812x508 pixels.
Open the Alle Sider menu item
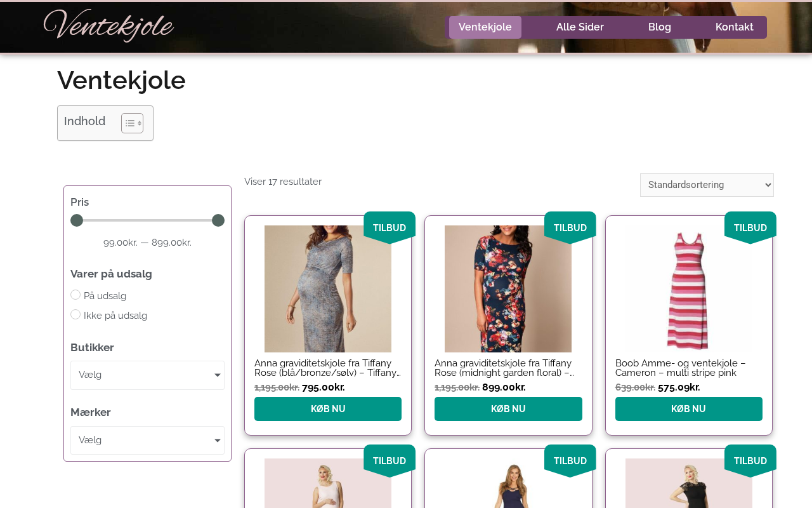tap(580, 27)
